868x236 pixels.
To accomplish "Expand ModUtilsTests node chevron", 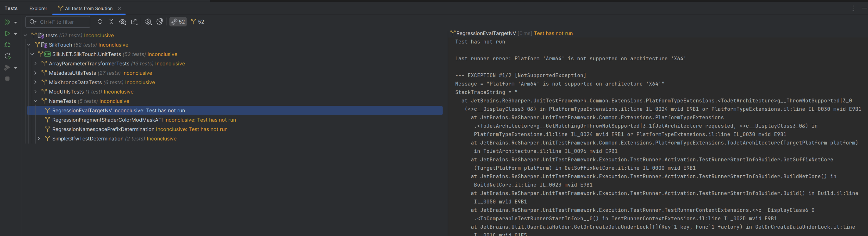I will (x=35, y=92).
